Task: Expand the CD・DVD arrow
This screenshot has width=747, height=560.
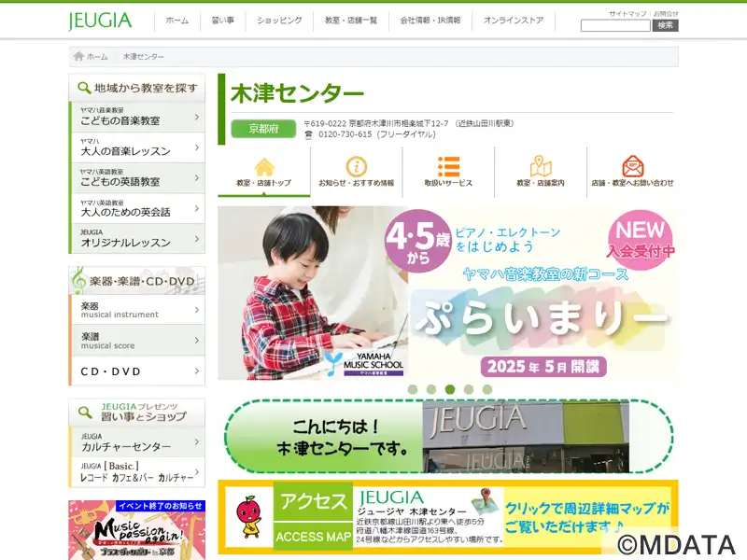Action: click(x=197, y=371)
